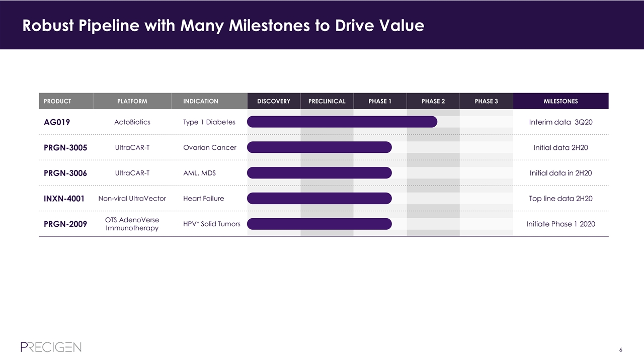
Task: Select product name PRGN-3006
Action: coord(65,173)
